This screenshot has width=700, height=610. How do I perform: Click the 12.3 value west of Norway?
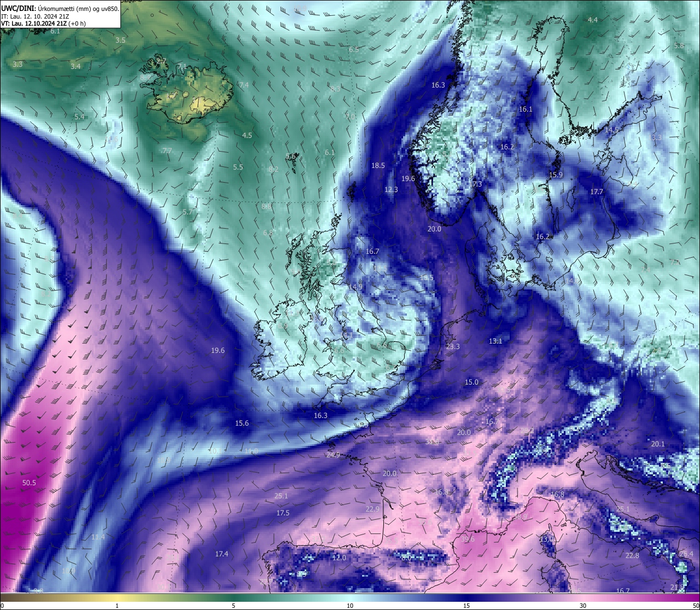[391, 189]
